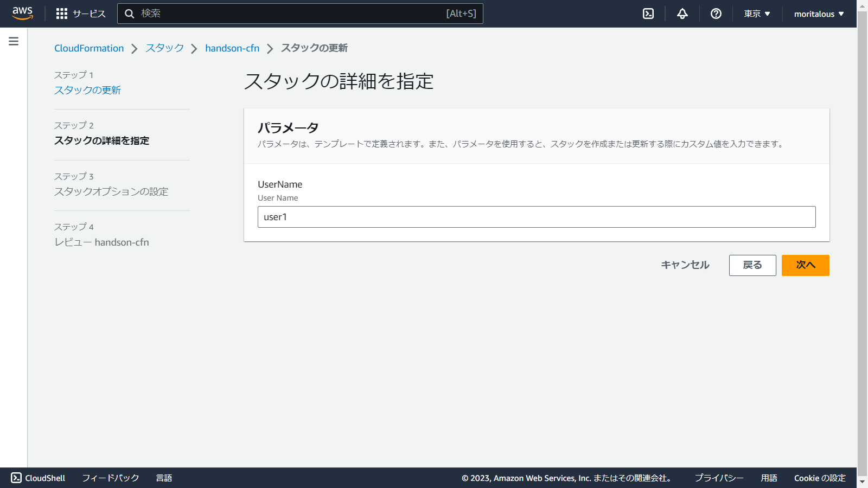Go to the スタック breadcrumb link
Screen dimensions: 868x488
tap(164, 48)
